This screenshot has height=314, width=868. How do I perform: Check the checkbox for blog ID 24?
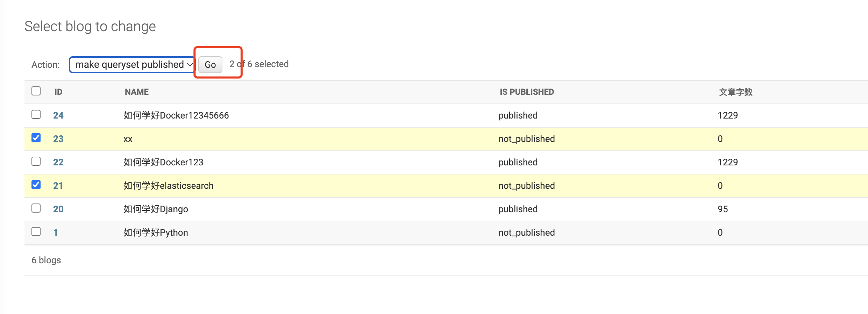pos(36,114)
